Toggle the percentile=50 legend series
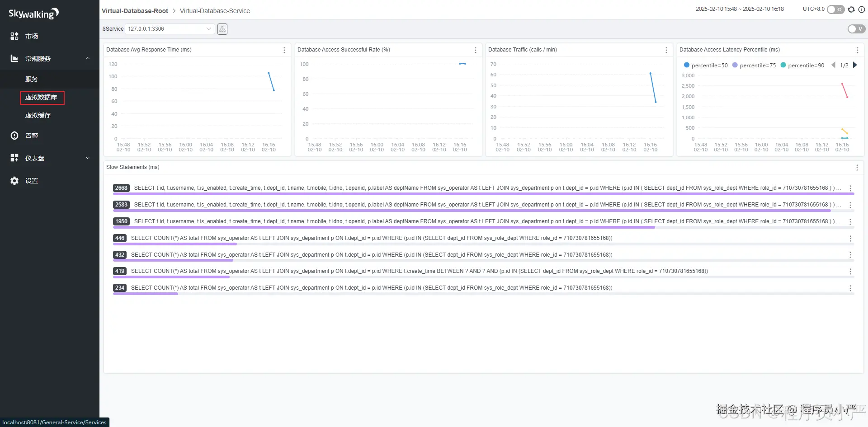Image resolution: width=868 pixels, height=427 pixels. tap(706, 66)
